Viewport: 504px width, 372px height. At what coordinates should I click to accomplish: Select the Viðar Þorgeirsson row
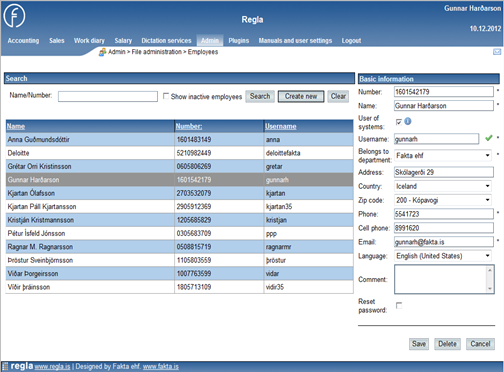(x=179, y=274)
